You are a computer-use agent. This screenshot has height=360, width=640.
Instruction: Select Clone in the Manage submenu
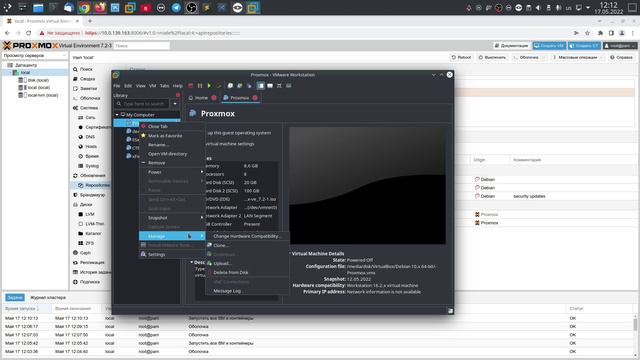click(x=247, y=245)
